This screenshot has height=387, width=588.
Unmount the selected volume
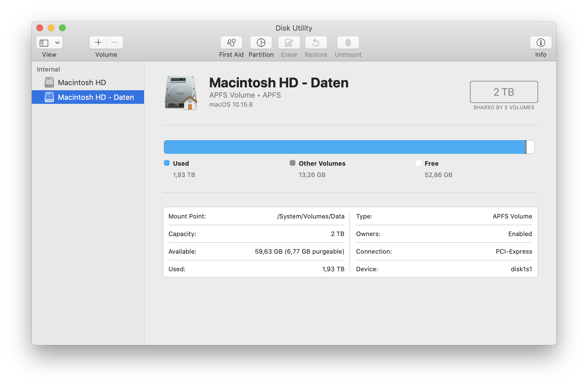348,43
